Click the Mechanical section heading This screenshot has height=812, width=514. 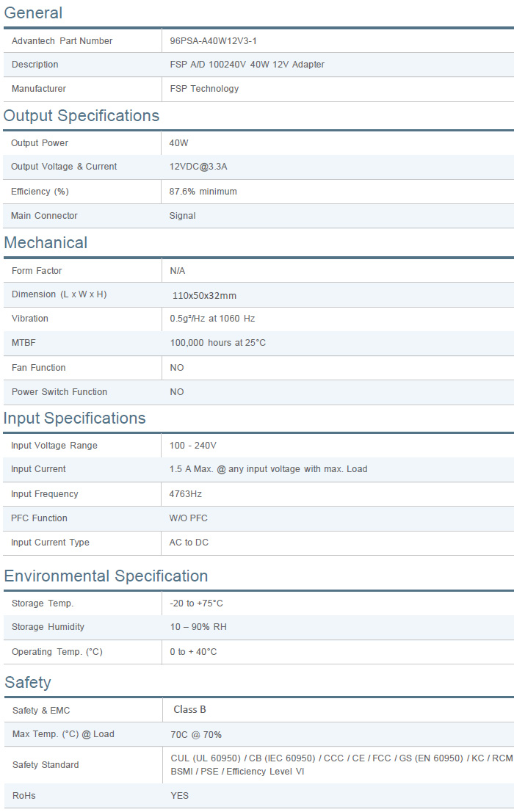click(46, 243)
